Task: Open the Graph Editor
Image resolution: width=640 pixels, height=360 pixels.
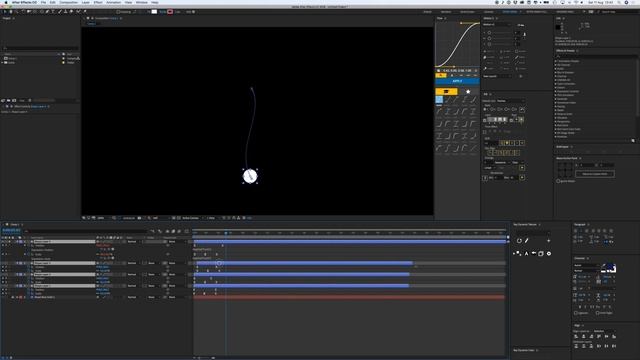Action: 187,231
